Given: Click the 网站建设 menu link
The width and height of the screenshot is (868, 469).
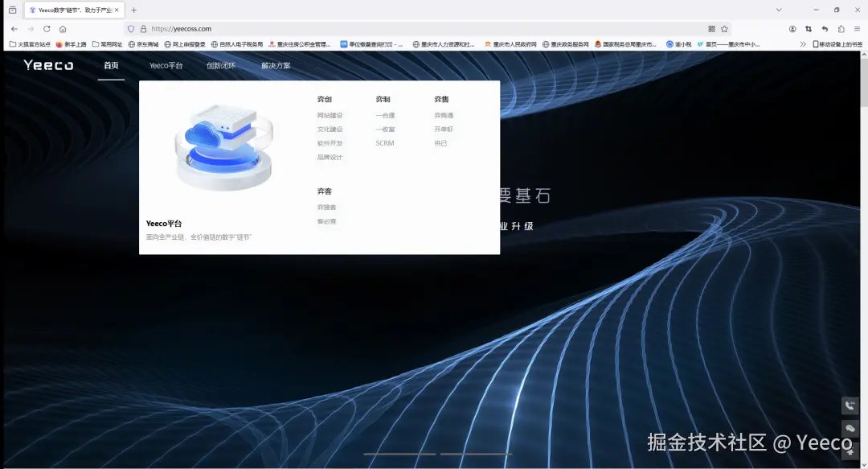Looking at the screenshot, I should 330,115.
